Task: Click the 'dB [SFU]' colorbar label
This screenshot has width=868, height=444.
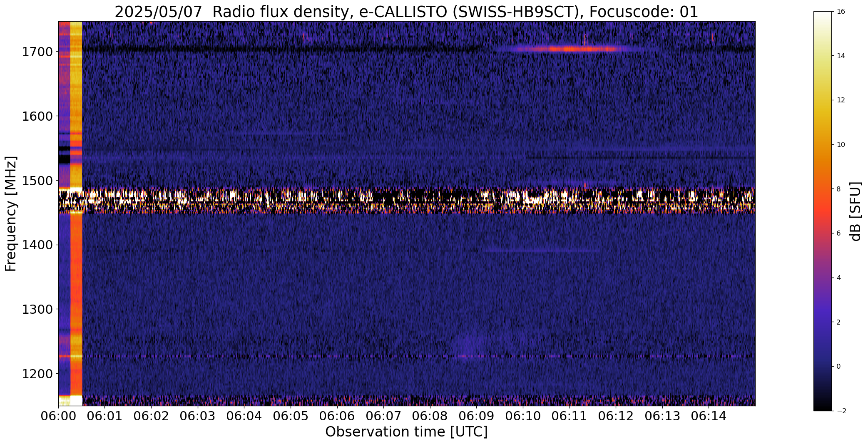Action: (x=856, y=211)
